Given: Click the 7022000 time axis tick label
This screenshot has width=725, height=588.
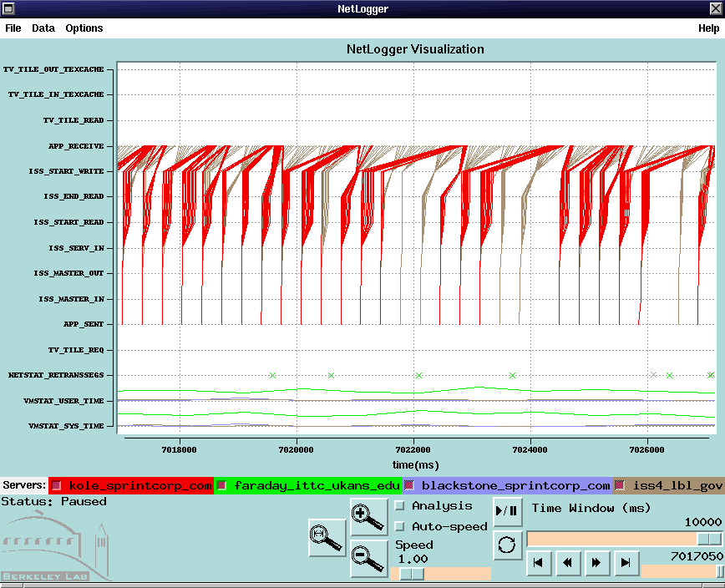Looking at the screenshot, I should click(413, 450).
